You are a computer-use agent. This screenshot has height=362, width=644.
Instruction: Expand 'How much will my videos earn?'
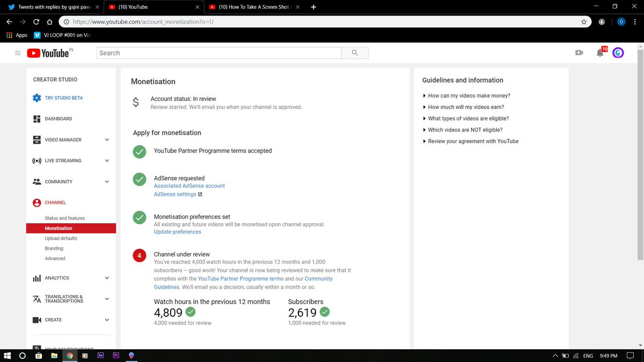(x=463, y=107)
